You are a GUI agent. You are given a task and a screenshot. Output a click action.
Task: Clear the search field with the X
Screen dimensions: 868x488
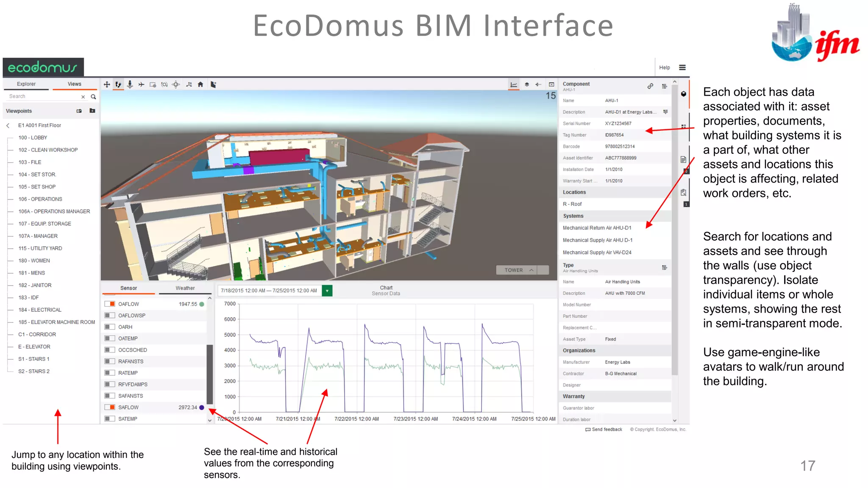(x=83, y=97)
